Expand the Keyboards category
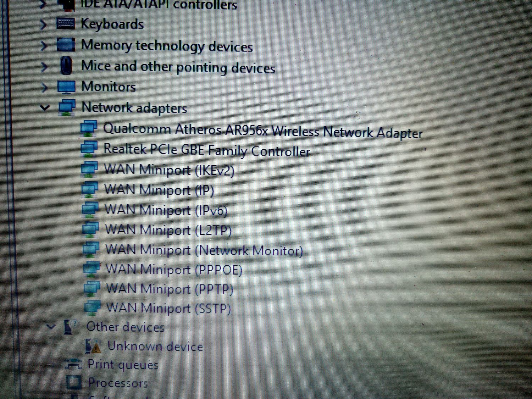 pyautogui.click(x=43, y=25)
